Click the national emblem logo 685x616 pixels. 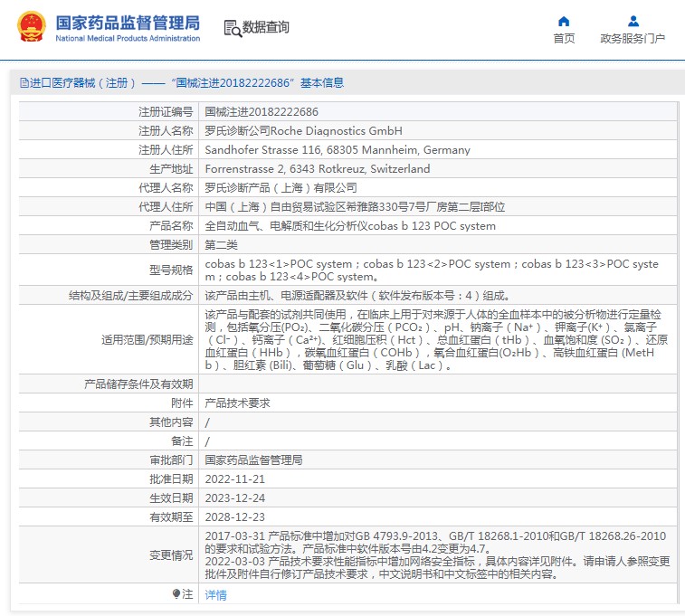[31, 27]
